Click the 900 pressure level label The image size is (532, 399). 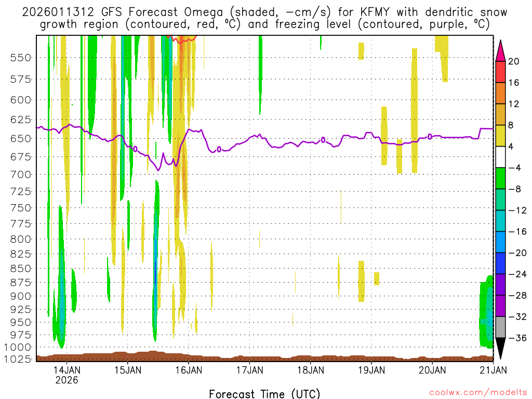(20, 296)
